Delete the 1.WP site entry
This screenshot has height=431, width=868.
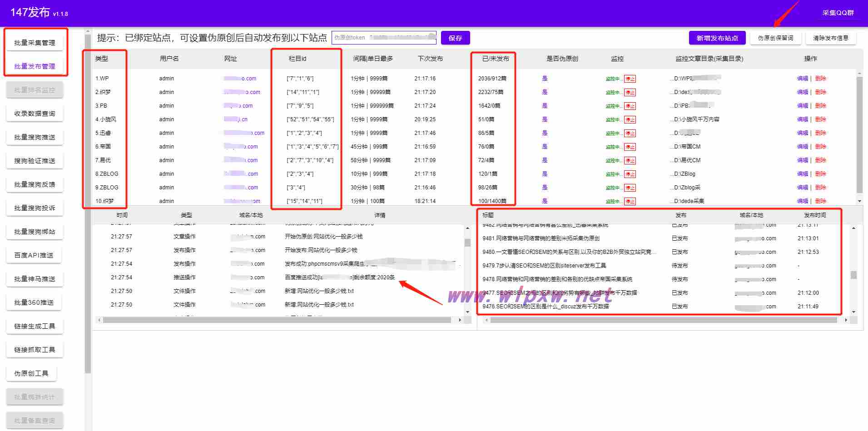[820, 79]
